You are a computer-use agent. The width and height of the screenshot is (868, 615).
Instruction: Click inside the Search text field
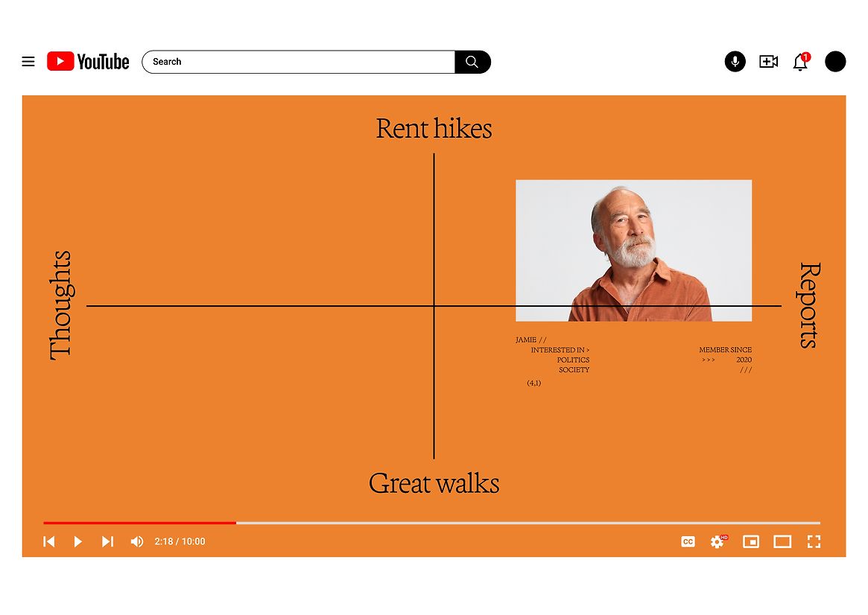pyautogui.click(x=298, y=62)
